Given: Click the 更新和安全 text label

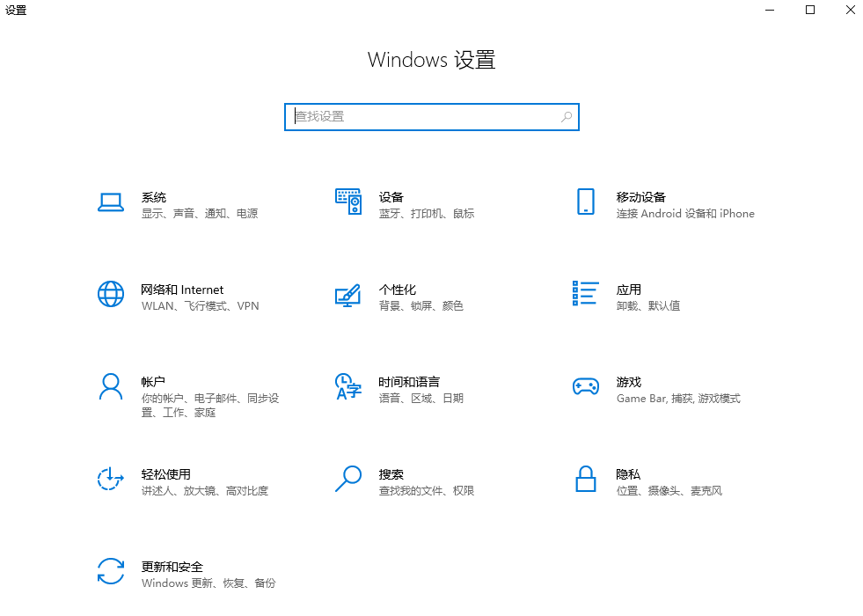Looking at the screenshot, I should (x=172, y=566).
